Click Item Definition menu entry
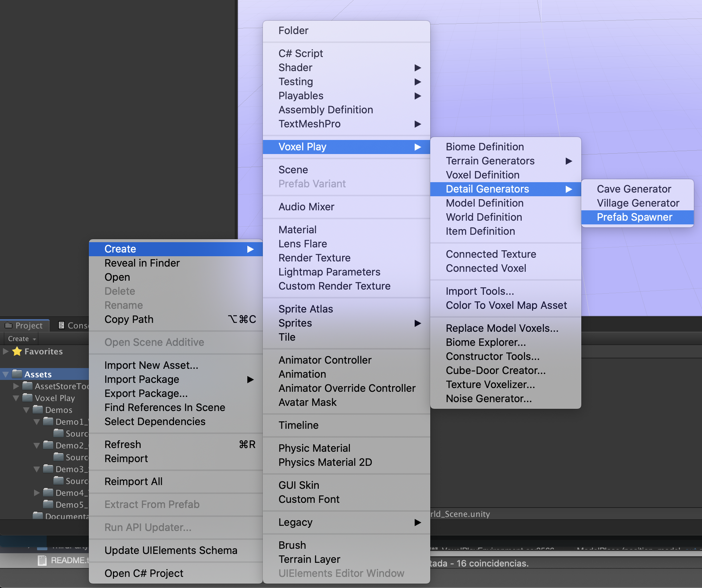Viewport: 702px width, 588px height. tap(505, 231)
